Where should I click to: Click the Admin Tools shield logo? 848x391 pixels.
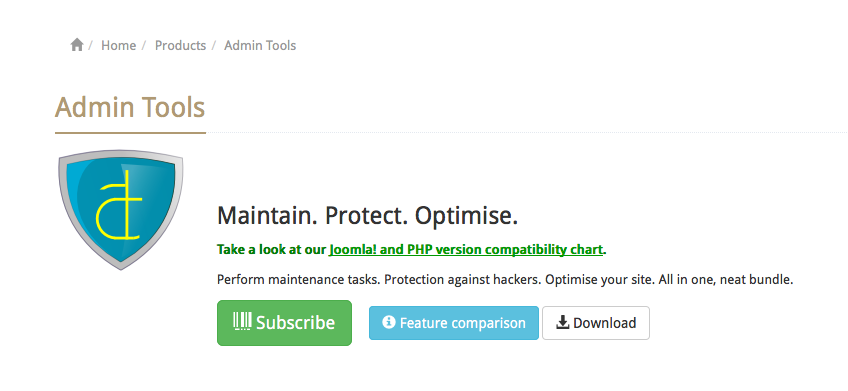coord(121,210)
